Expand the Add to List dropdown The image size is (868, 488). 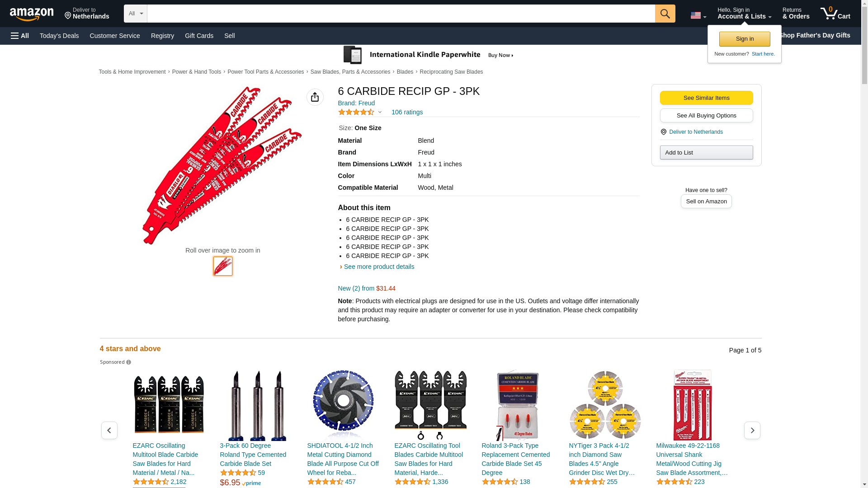click(706, 152)
